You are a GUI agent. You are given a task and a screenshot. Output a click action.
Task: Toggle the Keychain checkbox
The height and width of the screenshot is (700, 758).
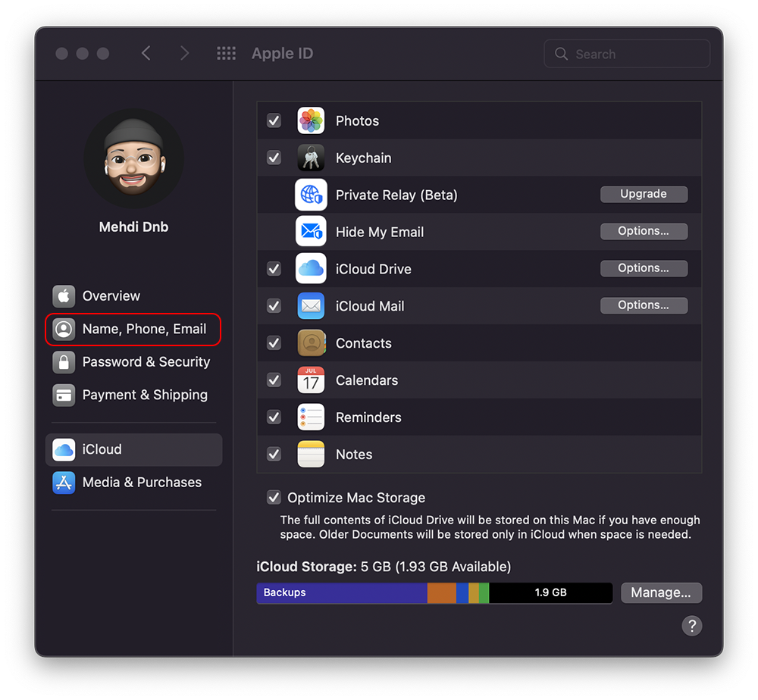pyautogui.click(x=274, y=158)
